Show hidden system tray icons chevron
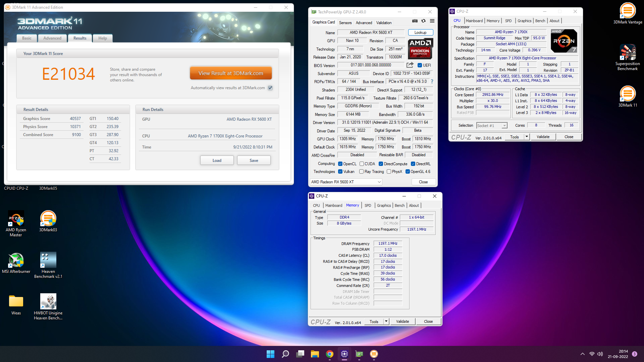This screenshot has width=644, height=362. (583, 354)
